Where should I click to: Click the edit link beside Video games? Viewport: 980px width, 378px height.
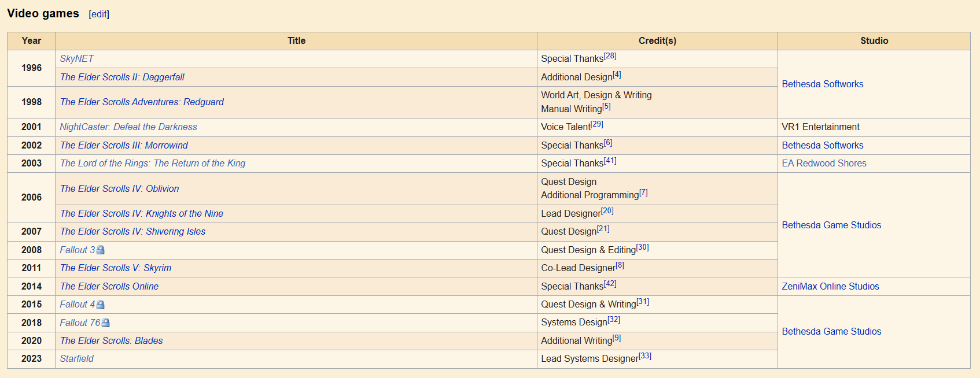coord(99,14)
